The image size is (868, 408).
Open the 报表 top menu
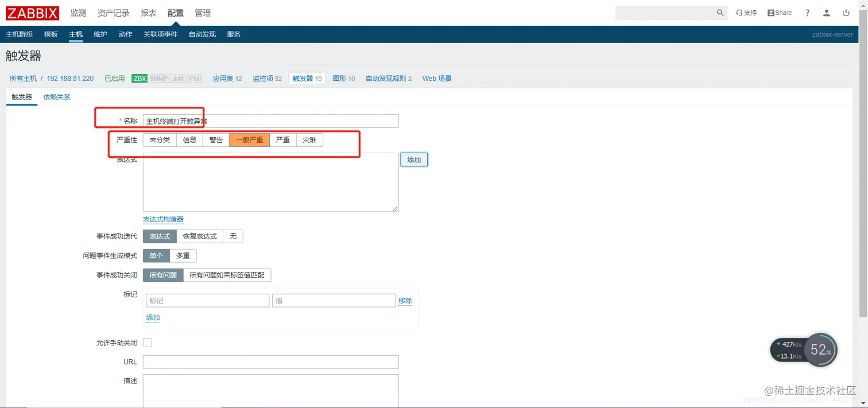tap(149, 13)
